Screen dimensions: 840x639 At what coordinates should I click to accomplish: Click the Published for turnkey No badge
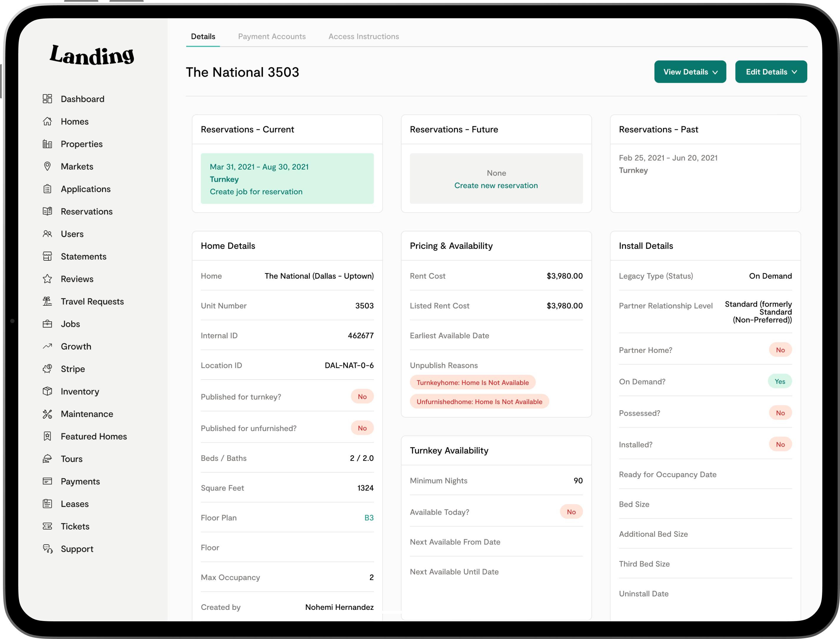pyautogui.click(x=362, y=396)
